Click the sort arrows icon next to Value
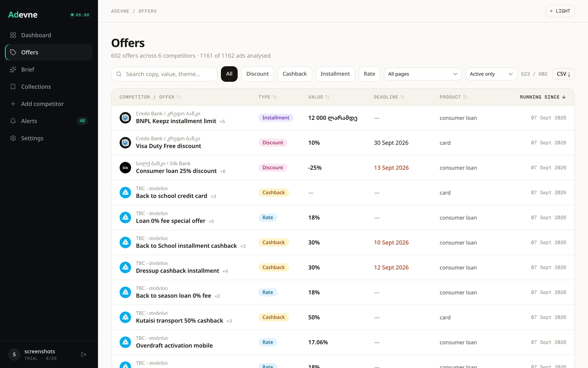588x368 pixels. (x=328, y=97)
